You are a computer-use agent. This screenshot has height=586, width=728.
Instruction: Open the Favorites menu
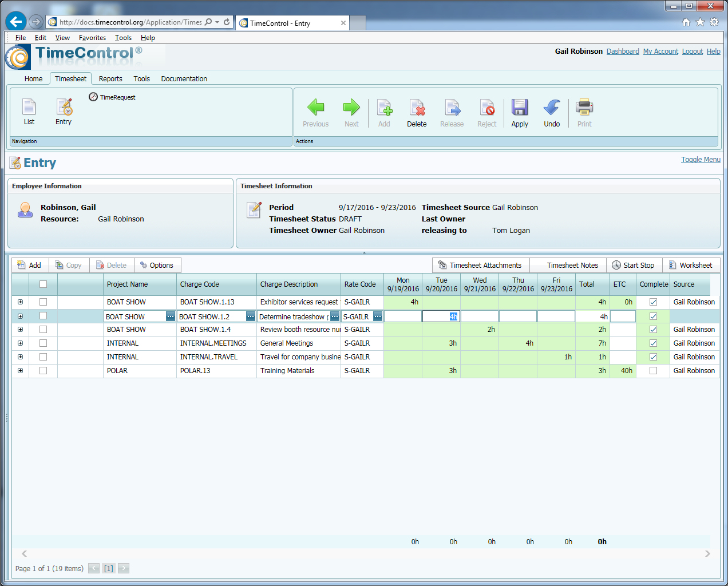tap(92, 38)
